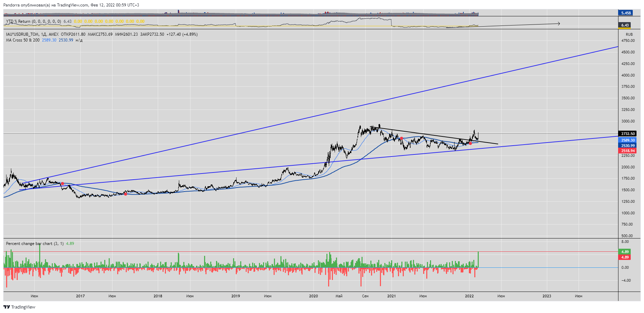Click the 4750.00 price axis tick
Viewport: 644px width, 313px height.
pyautogui.click(x=628, y=40)
